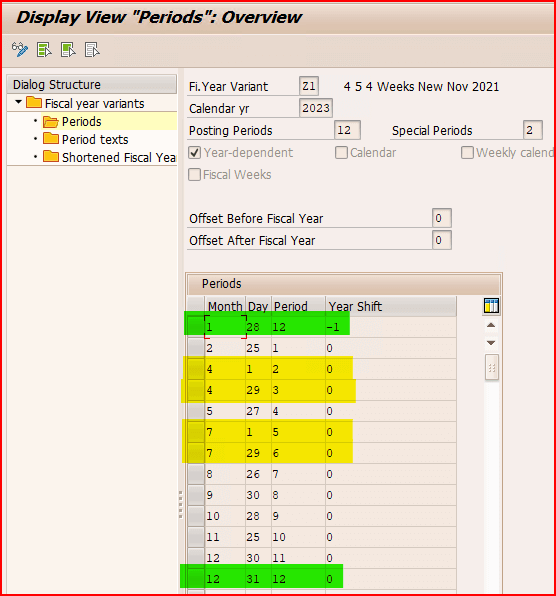Click the Select All toolbar icon

pyautogui.click(x=44, y=50)
